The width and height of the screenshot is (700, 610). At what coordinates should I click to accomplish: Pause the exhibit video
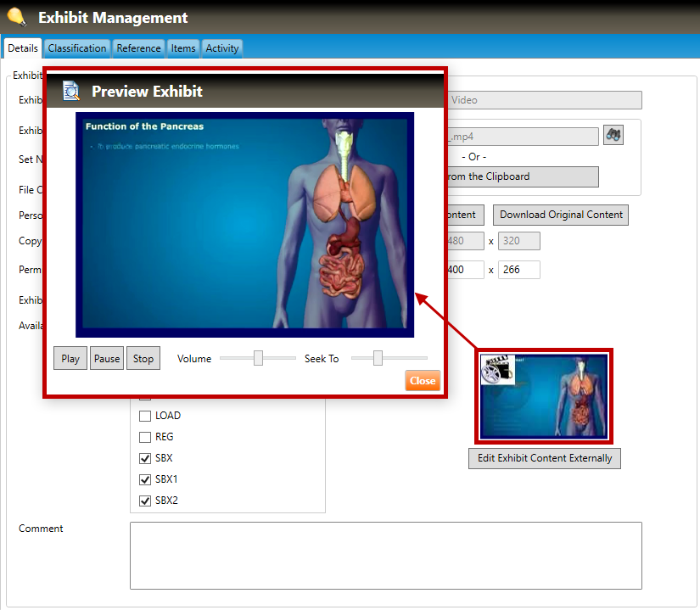[x=107, y=359]
